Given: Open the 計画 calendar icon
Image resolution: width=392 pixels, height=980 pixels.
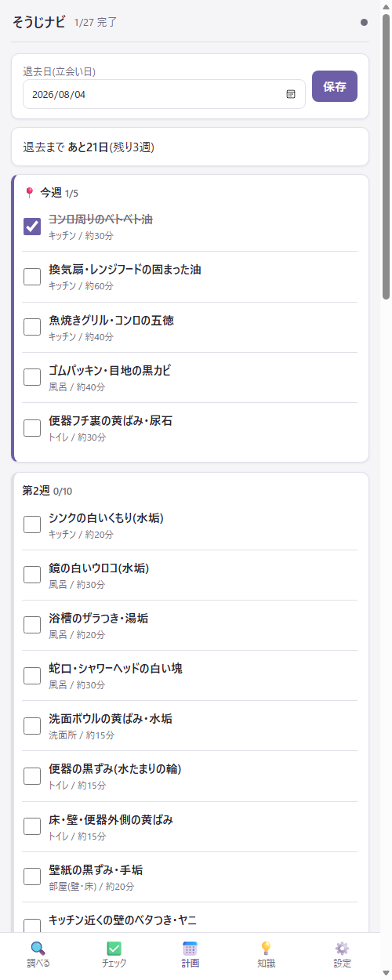Looking at the screenshot, I should 190,948.
